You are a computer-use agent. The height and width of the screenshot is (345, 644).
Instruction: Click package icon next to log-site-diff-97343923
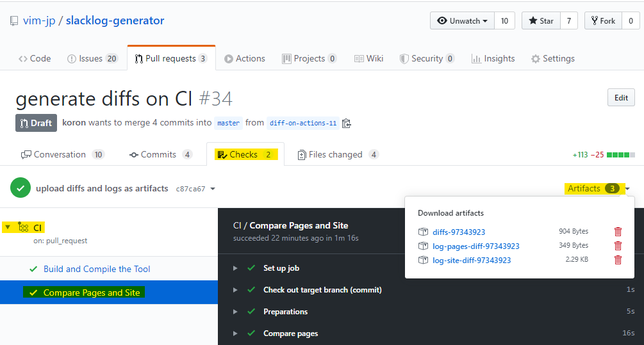coord(423,260)
